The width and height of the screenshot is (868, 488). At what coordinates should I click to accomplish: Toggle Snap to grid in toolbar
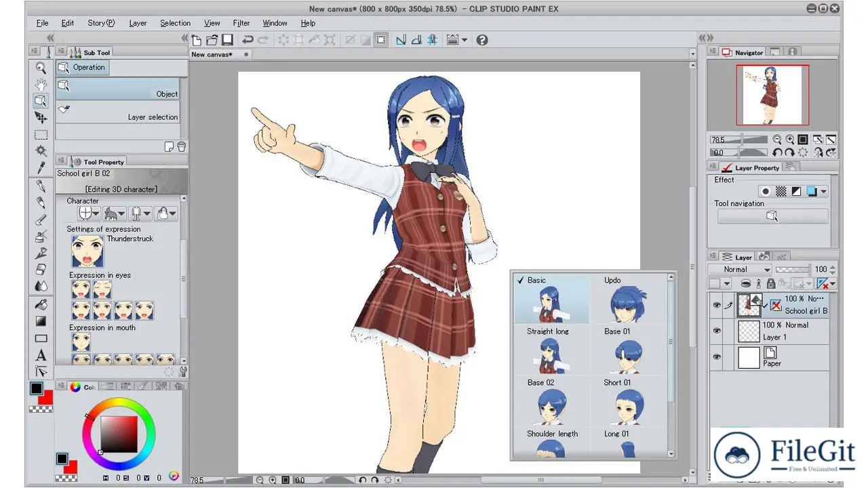point(432,40)
